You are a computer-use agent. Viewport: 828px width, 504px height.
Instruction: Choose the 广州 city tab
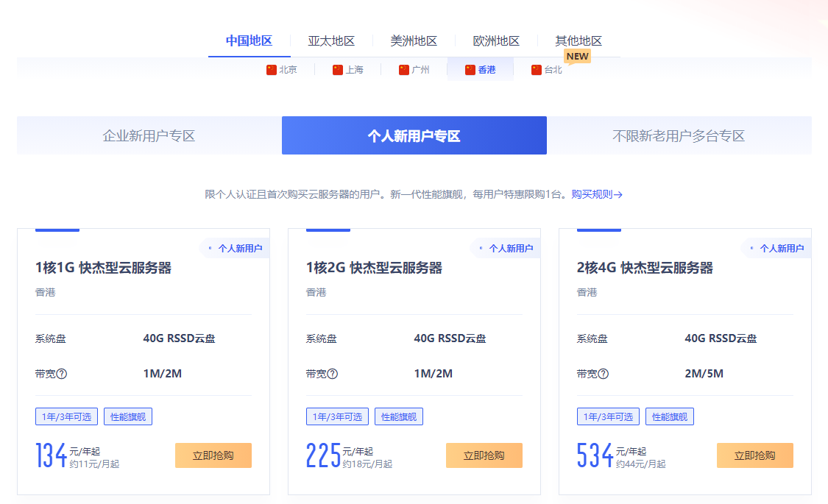(x=414, y=70)
